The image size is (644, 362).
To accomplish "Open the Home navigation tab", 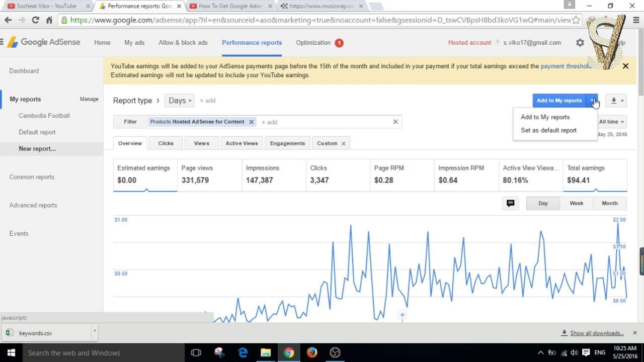I will point(102,43).
